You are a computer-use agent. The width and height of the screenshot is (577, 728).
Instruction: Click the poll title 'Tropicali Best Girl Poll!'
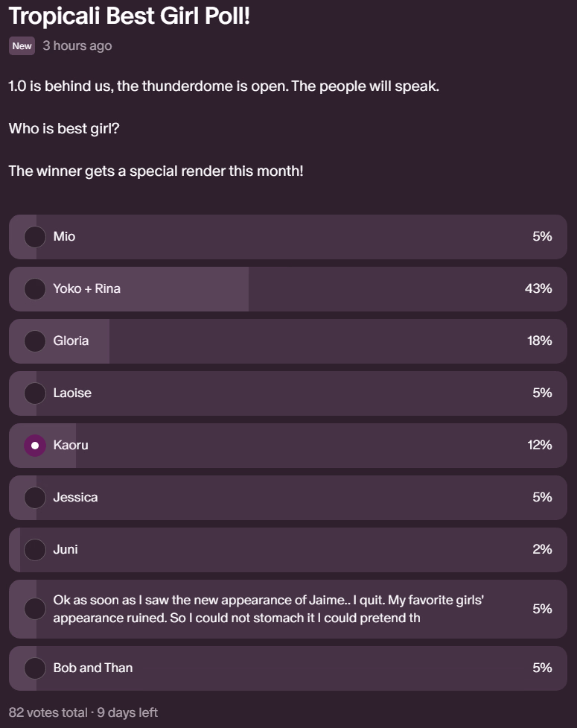tap(129, 15)
